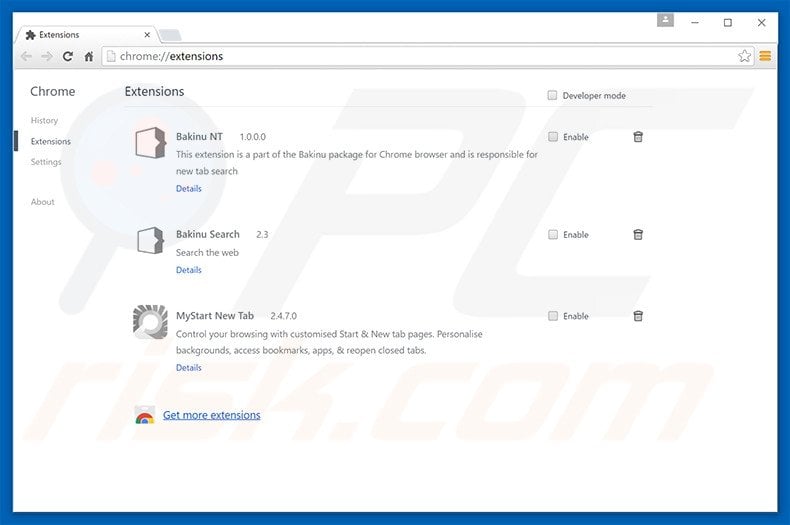Click the Extensions page heading
This screenshot has width=790, height=525.
pos(154,91)
